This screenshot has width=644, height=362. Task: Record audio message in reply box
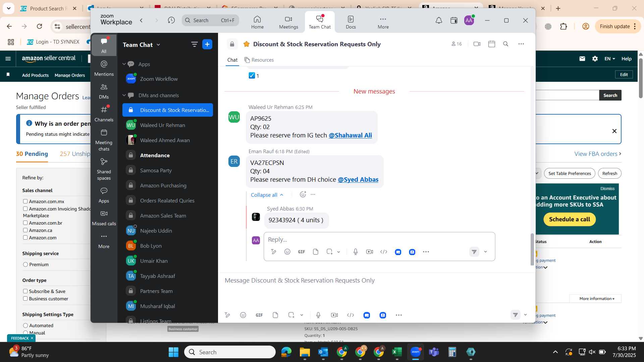356,252
